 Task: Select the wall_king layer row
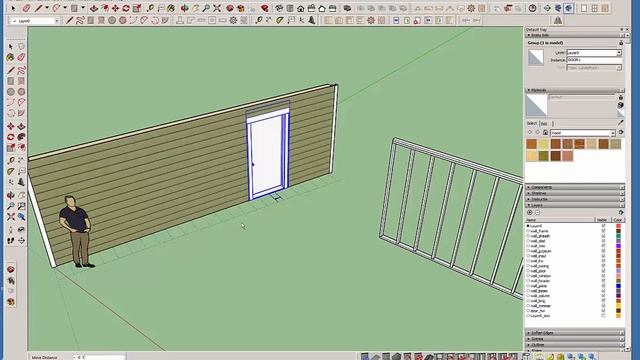pos(575,301)
